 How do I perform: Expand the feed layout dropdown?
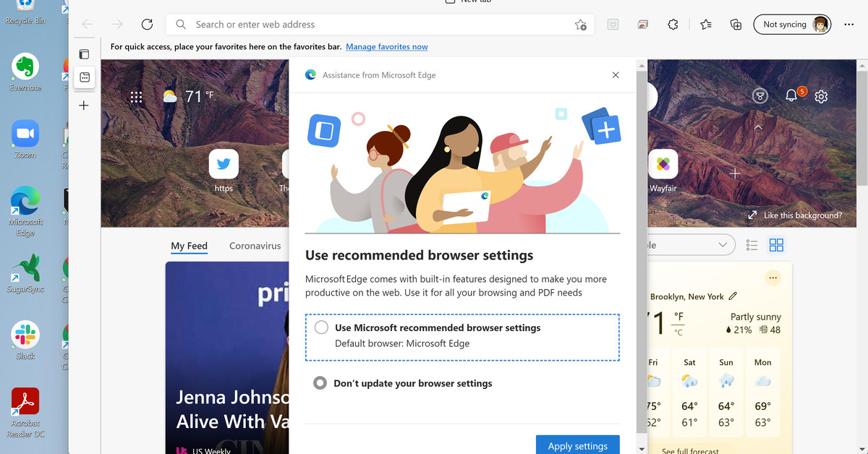click(x=722, y=245)
